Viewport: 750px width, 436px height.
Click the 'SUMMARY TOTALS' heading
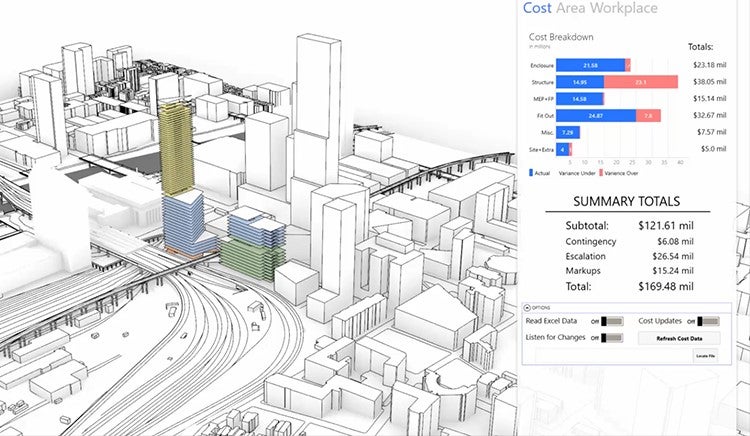pos(627,201)
